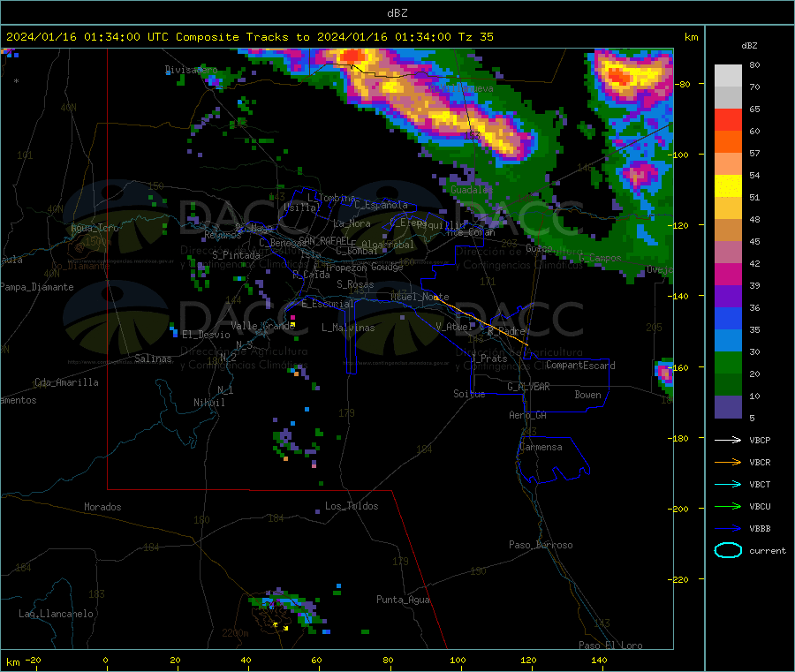The image size is (795, 672).
Task: Click the colorbar dBZ heading
Action: pos(749,46)
